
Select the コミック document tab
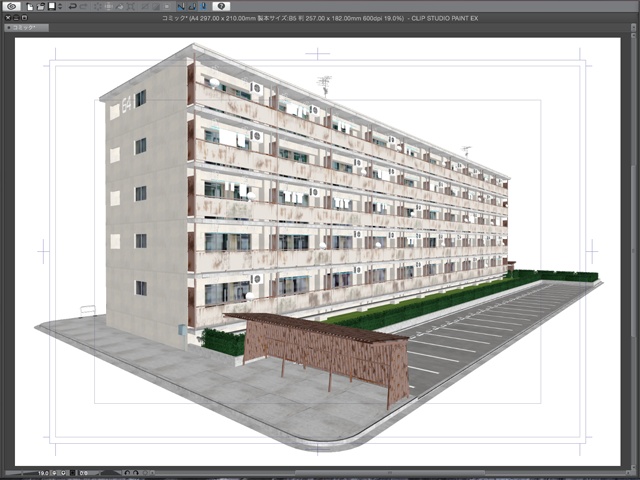coord(26,27)
